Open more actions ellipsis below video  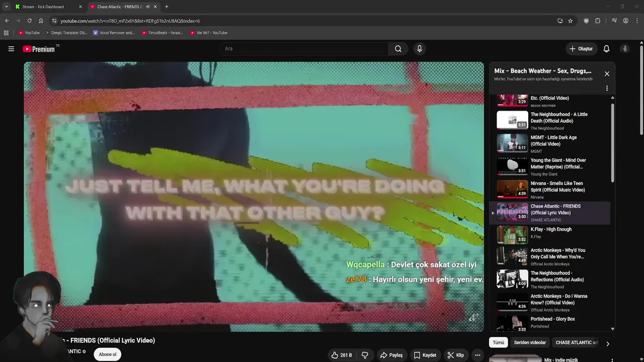(477, 355)
